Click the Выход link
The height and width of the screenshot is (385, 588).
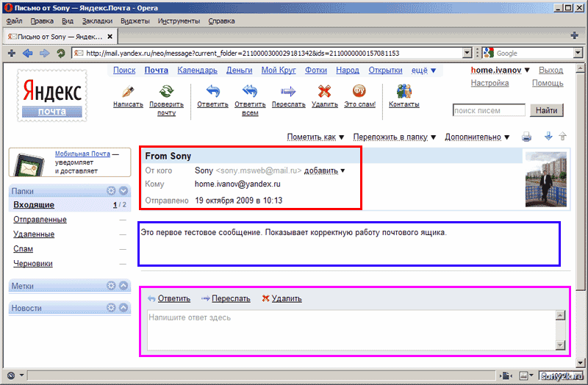551,70
